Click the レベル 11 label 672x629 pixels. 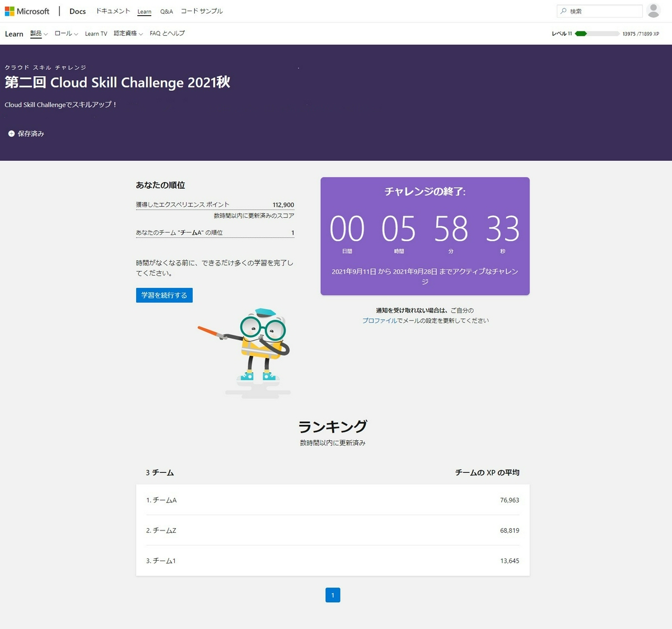[562, 34]
